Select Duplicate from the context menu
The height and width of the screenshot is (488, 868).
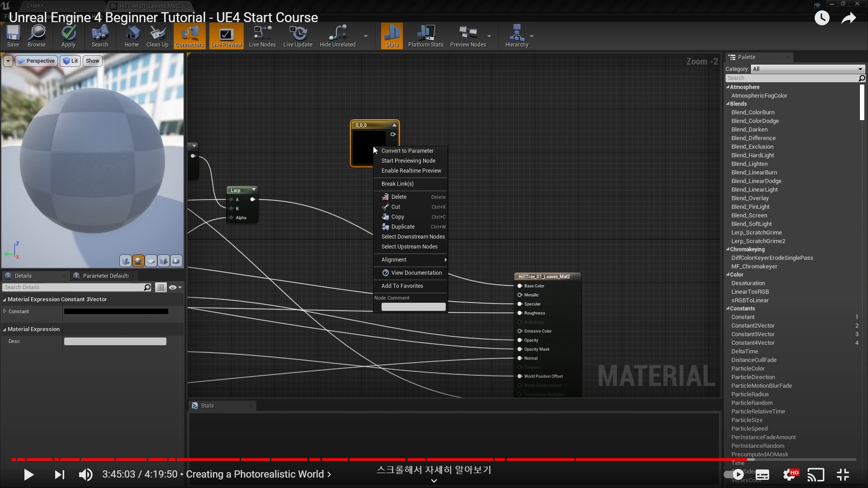tap(403, 227)
